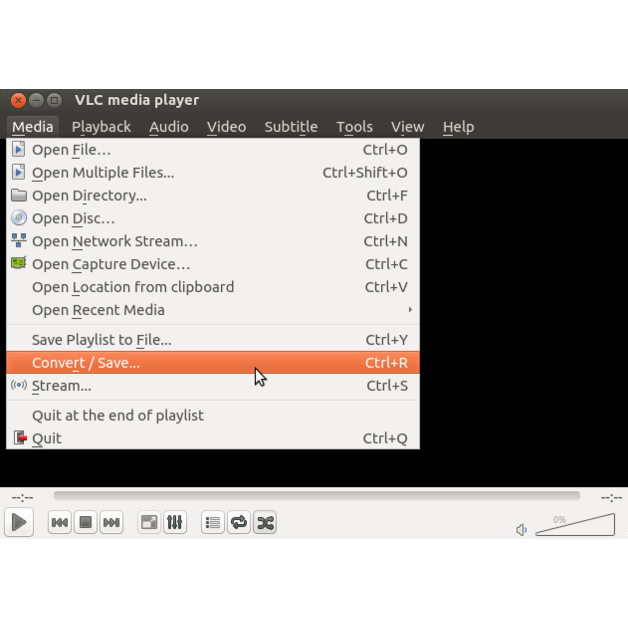Toggle shuffle random playback button

coord(265,522)
